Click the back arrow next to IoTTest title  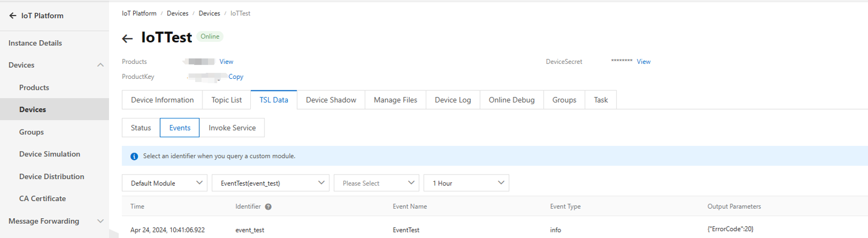tap(128, 38)
